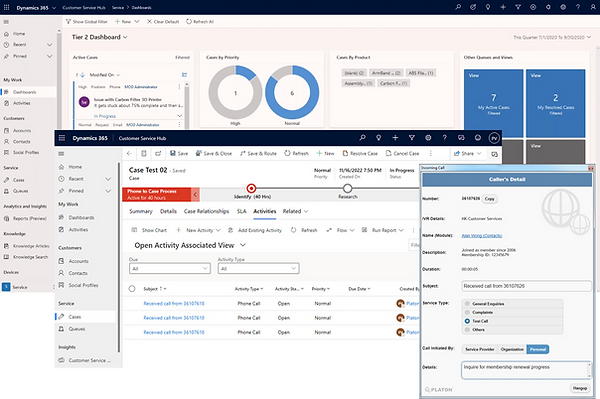The width and height of the screenshot is (600, 399).
Task: Open New Activity dropdown
Action: tap(198, 230)
